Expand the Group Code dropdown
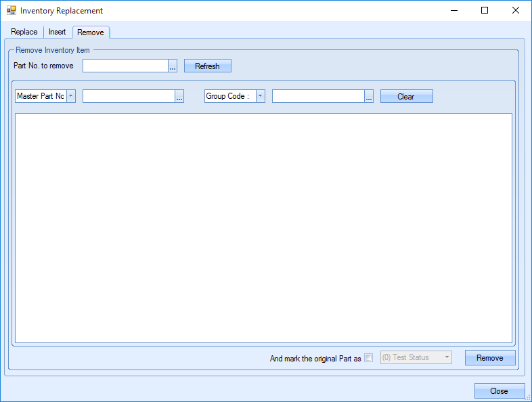This screenshot has height=402, width=532. pyautogui.click(x=261, y=96)
